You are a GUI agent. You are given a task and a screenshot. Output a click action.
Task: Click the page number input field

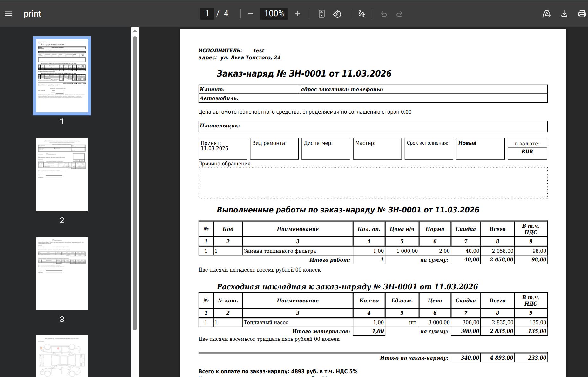[207, 13]
